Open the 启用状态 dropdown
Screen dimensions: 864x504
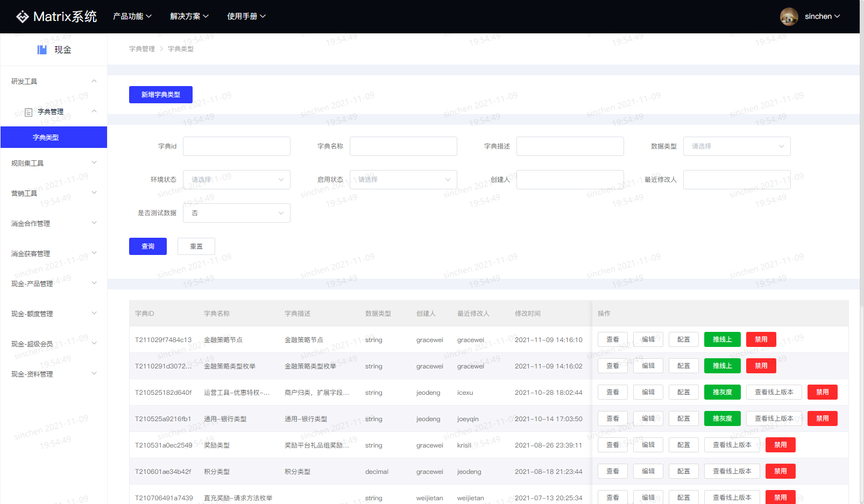[x=403, y=180]
